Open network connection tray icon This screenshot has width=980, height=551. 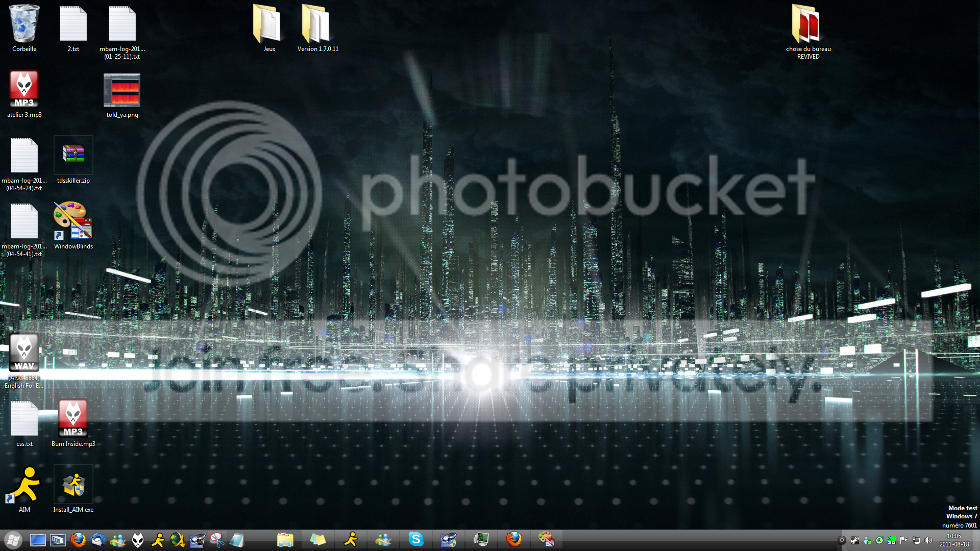tap(916, 540)
